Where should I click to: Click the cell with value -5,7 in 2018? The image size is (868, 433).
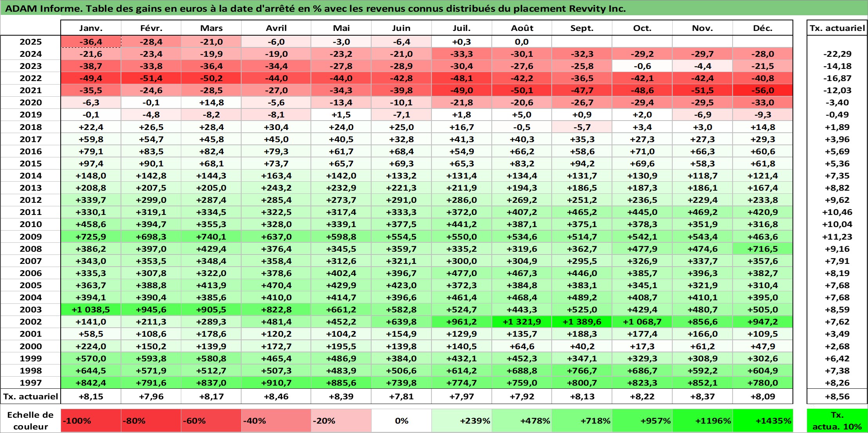pyautogui.click(x=582, y=127)
